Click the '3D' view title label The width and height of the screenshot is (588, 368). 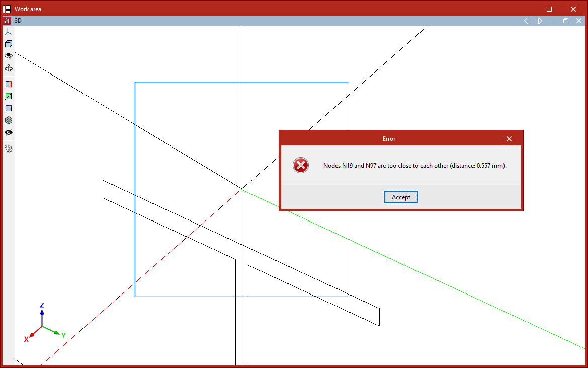18,21
